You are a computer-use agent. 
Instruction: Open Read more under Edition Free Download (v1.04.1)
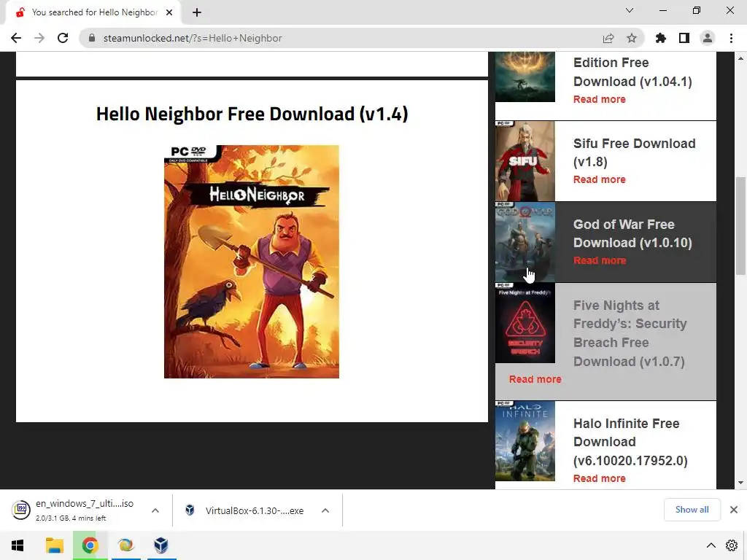[600, 99]
